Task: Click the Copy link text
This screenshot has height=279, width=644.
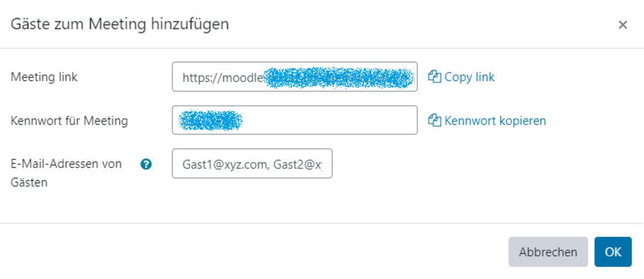Action: point(470,77)
